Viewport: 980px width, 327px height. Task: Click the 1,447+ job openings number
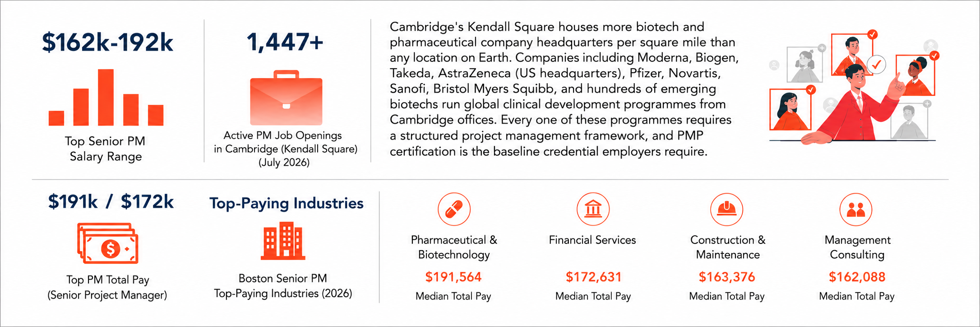[x=285, y=42]
